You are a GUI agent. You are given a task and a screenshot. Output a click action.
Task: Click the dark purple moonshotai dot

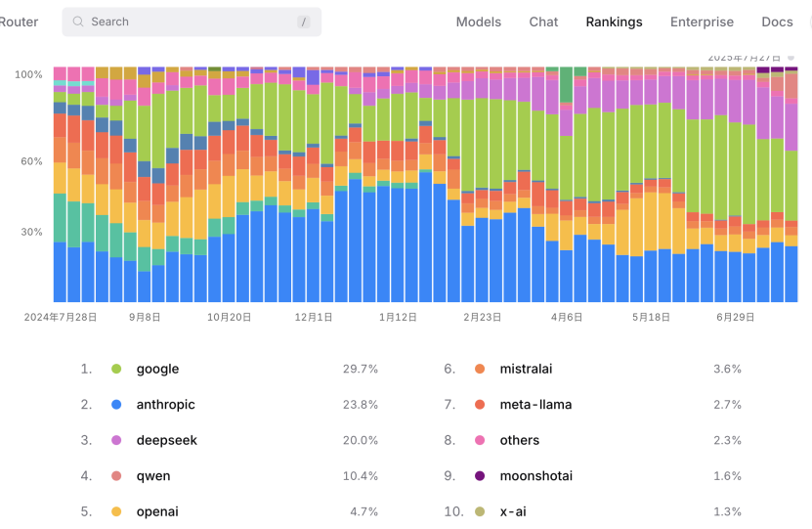tap(480, 476)
